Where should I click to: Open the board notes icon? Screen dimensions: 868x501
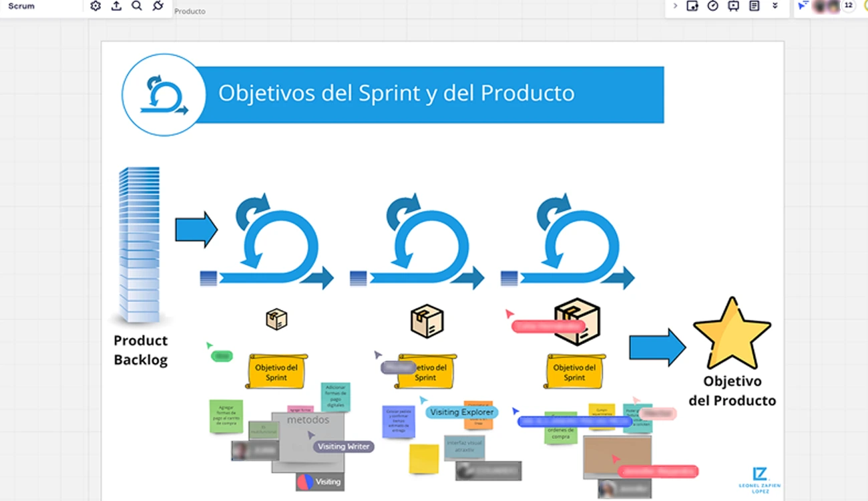tap(754, 6)
